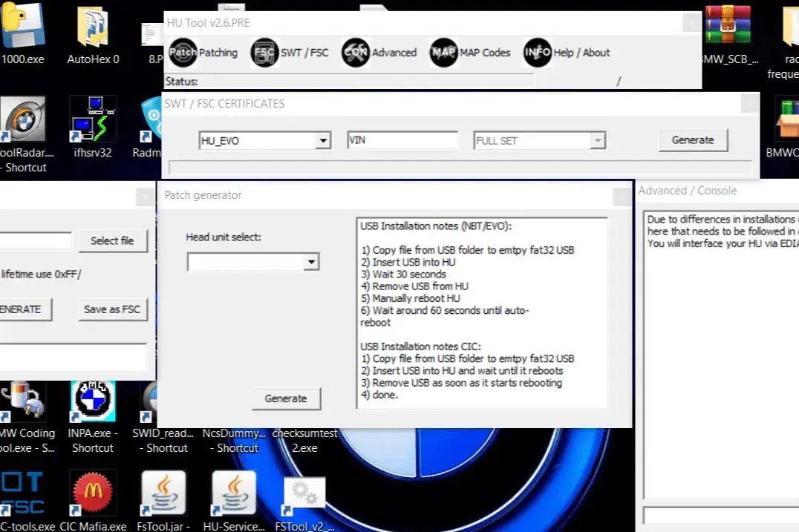This screenshot has width=799, height=532.
Task: Click the file path field beside Select file
Action: tap(36, 241)
